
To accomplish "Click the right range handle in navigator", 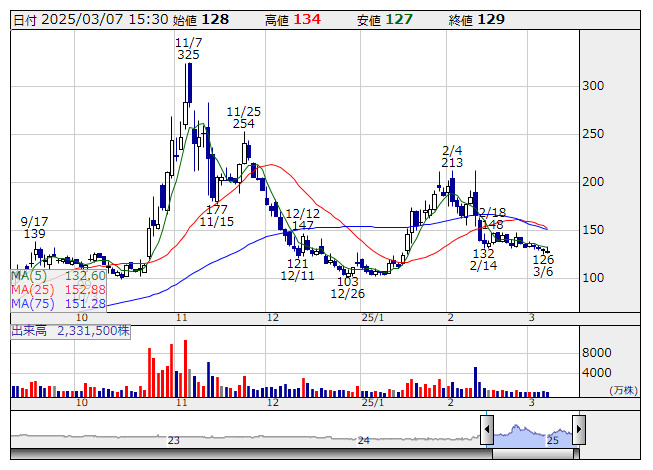I will 580,431.
